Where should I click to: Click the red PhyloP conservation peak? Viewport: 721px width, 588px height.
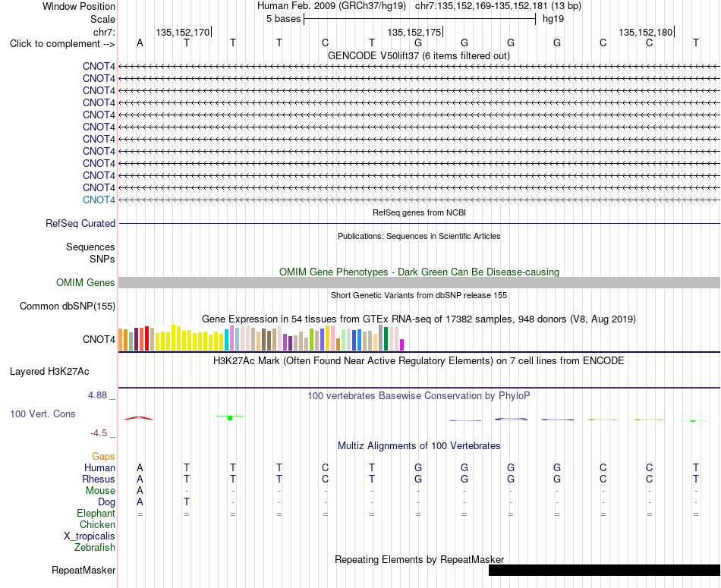click(139, 418)
